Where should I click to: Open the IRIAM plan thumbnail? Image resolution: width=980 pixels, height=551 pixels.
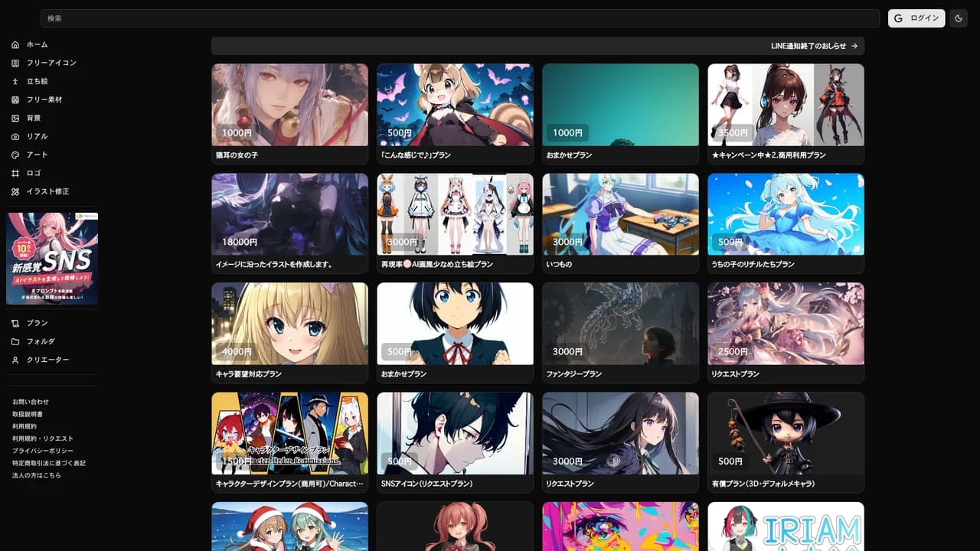[786, 527]
